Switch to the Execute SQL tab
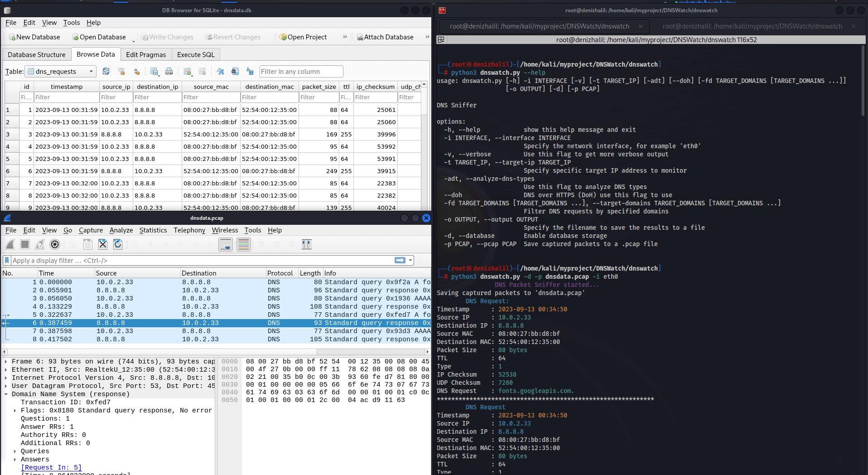The image size is (868, 475). coord(196,54)
